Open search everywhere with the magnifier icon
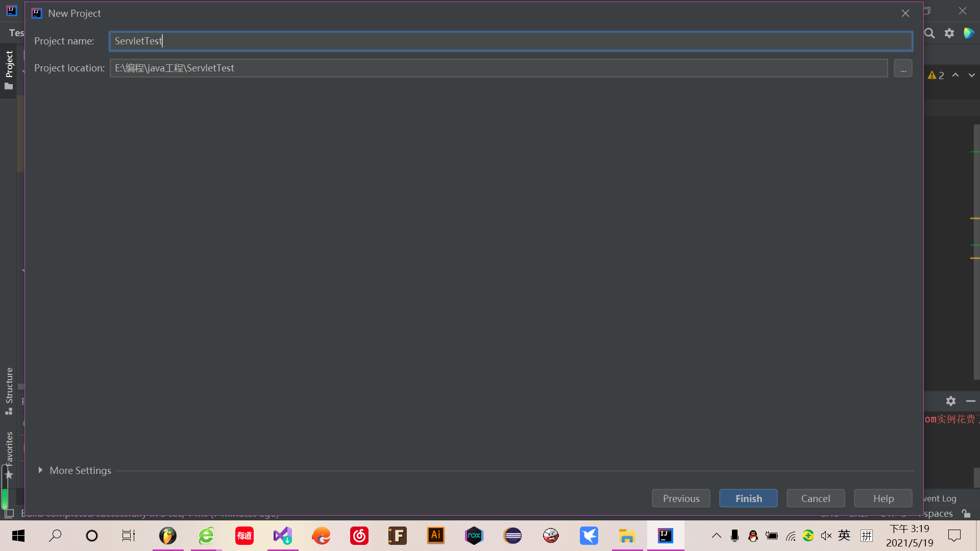The width and height of the screenshot is (980, 551). pos(929,33)
